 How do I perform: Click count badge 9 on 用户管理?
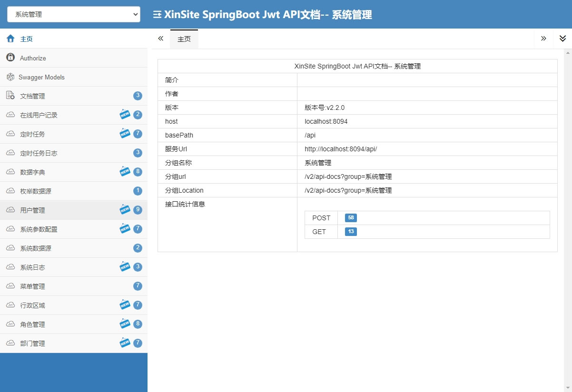[x=138, y=210]
